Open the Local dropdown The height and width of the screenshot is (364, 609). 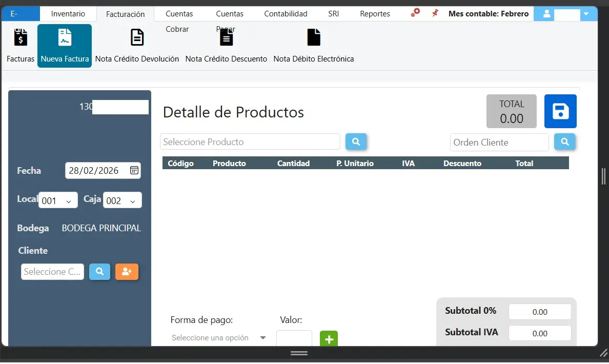(58, 200)
